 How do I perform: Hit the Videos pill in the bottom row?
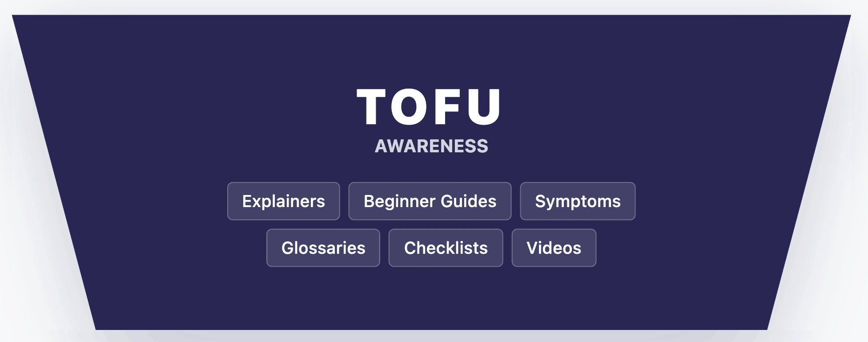click(554, 248)
